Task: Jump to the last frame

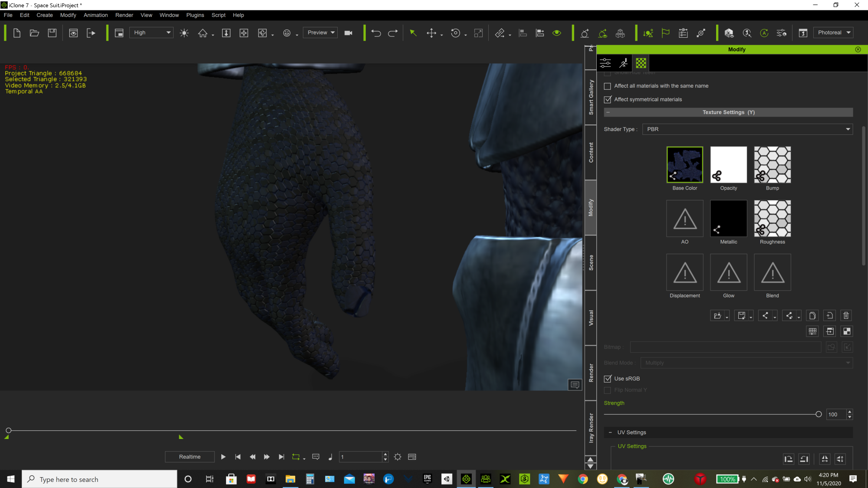Action: pos(281,457)
